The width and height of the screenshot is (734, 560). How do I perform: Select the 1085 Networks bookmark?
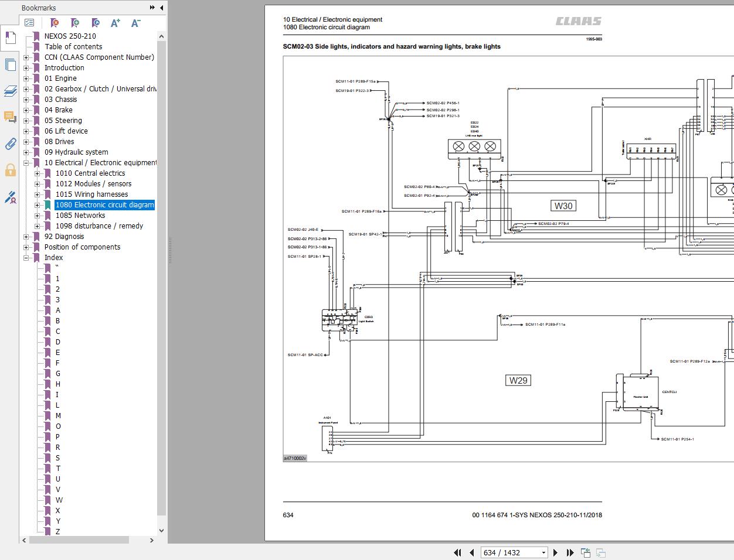coord(80,216)
